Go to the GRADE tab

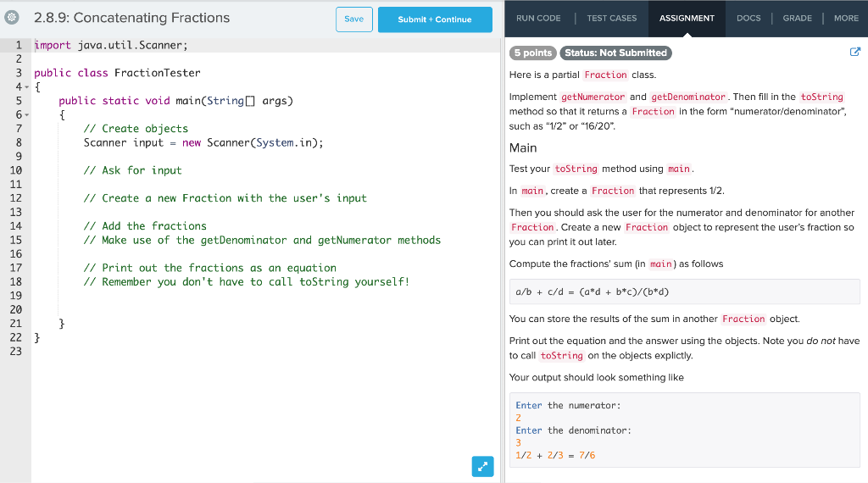pyautogui.click(x=797, y=19)
